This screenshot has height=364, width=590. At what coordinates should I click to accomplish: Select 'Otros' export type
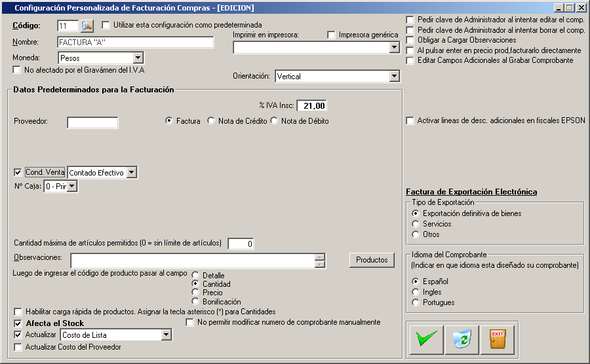click(x=416, y=234)
